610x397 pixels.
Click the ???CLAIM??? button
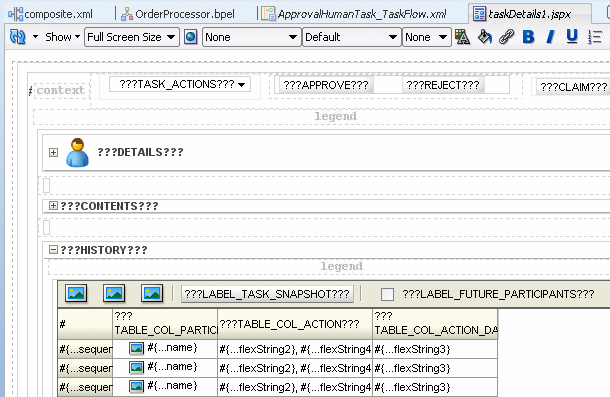573,87
